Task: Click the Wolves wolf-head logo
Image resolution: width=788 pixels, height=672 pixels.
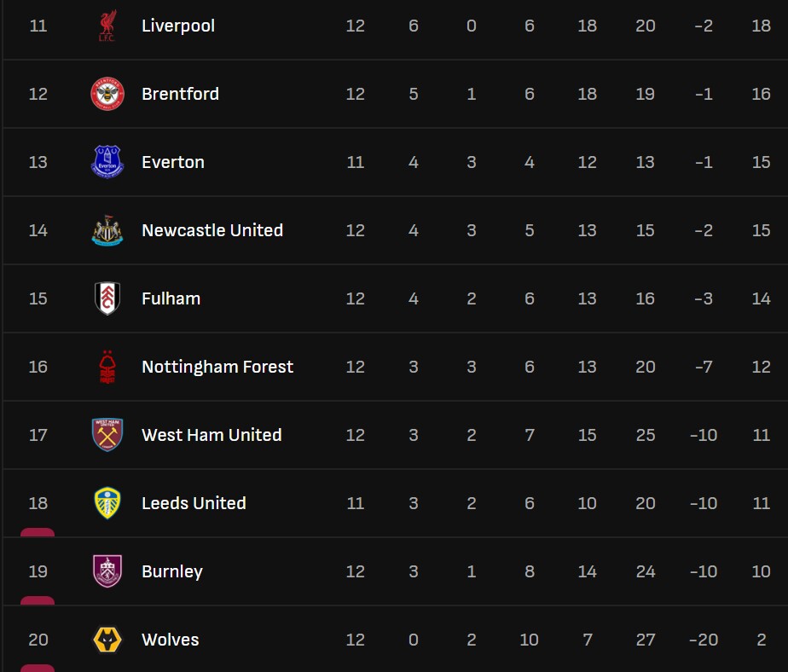Action: point(107,640)
